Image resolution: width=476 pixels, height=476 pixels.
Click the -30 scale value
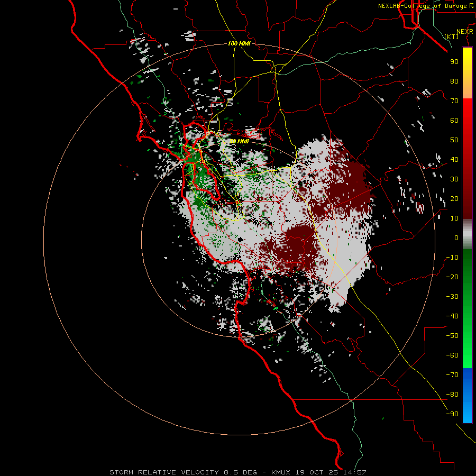tap(452, 297)
